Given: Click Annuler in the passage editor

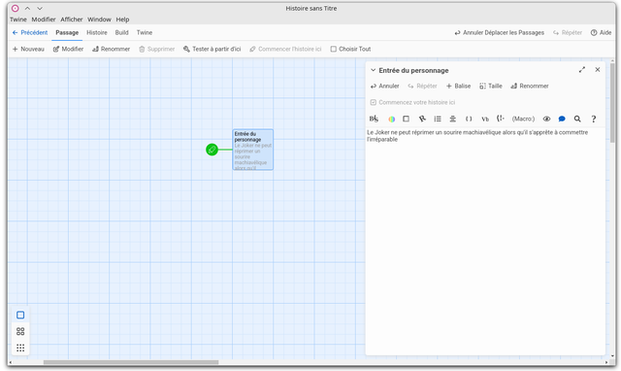Looking at the screenshot, I should tap(385, 86).
